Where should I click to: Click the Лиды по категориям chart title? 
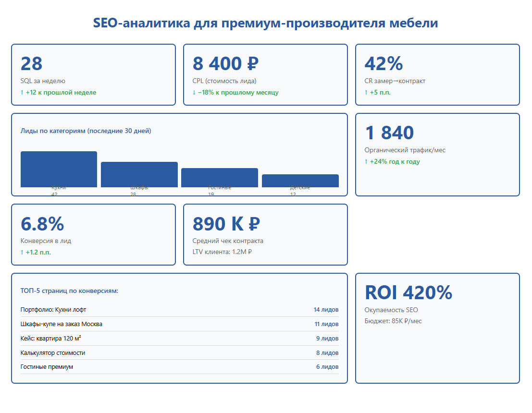[86, 131]
